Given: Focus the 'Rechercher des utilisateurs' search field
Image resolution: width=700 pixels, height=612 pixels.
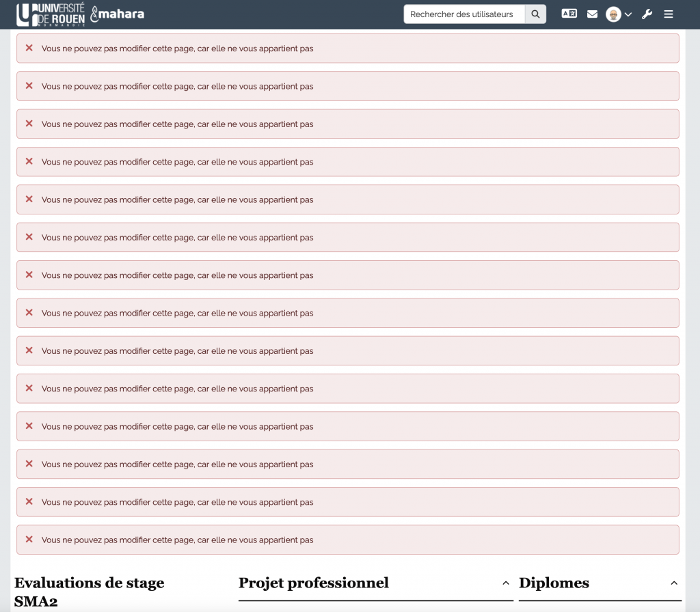Looking at the screenshot, I should pyautogui.click(x=464, y=14).
